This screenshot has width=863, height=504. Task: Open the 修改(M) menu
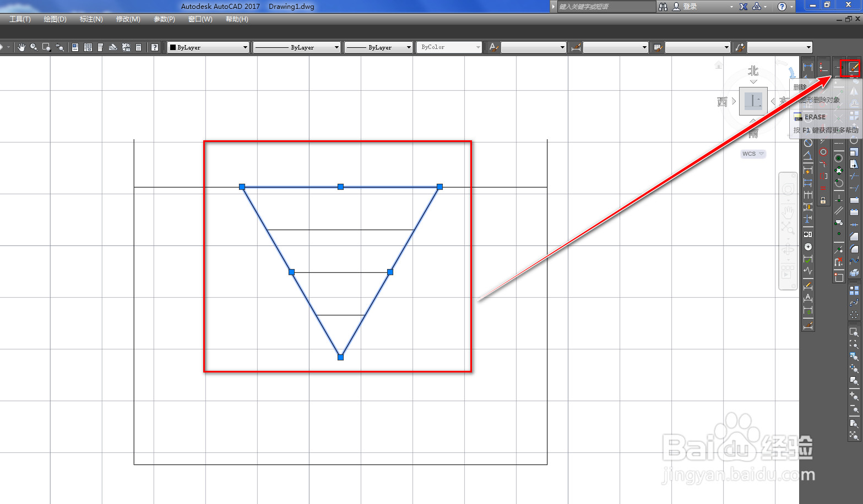click(128, 19)
